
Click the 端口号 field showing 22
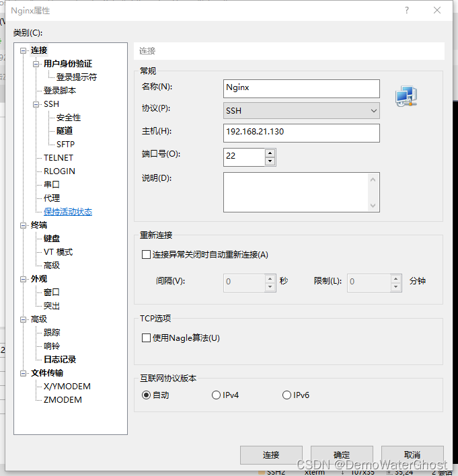click(x=244, y=157)
